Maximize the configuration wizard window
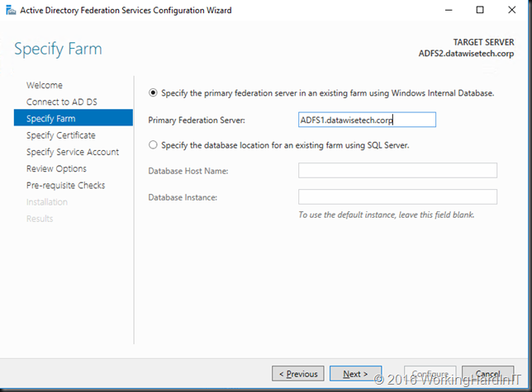 [x=480, y=10]
